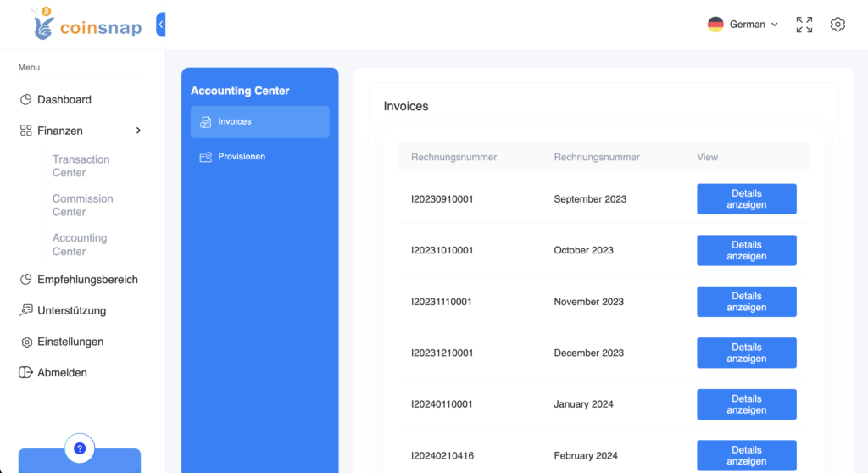Open Commission Center submenu item
Screen dimensions: 868x473
tap(82, 205)
